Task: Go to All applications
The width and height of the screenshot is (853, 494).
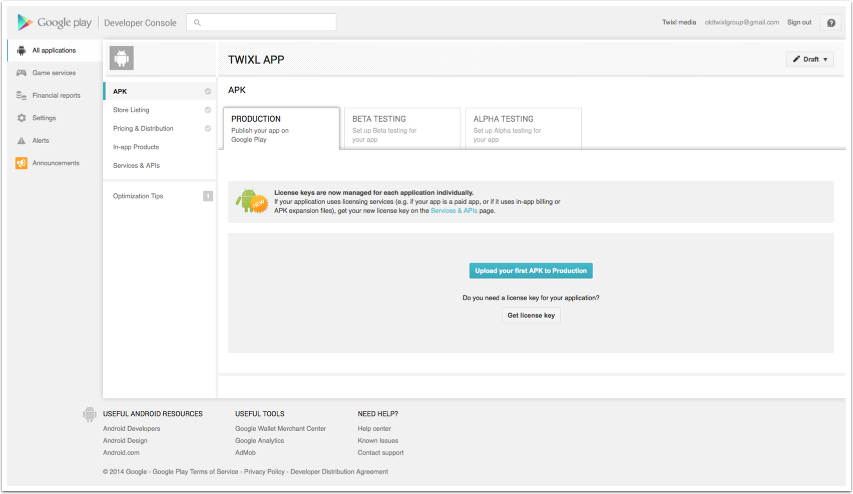Action: click(x=54, y=51)
